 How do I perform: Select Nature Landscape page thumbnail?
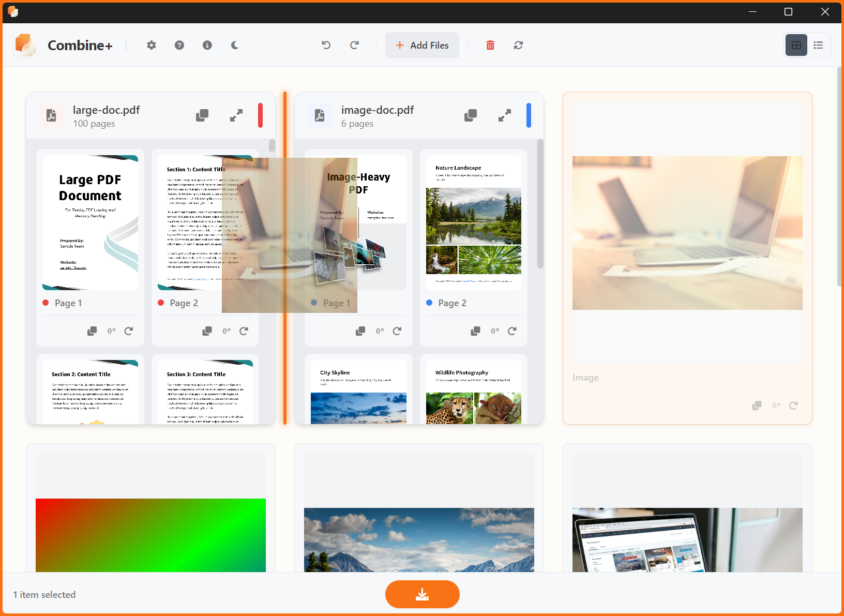(473, 222)
